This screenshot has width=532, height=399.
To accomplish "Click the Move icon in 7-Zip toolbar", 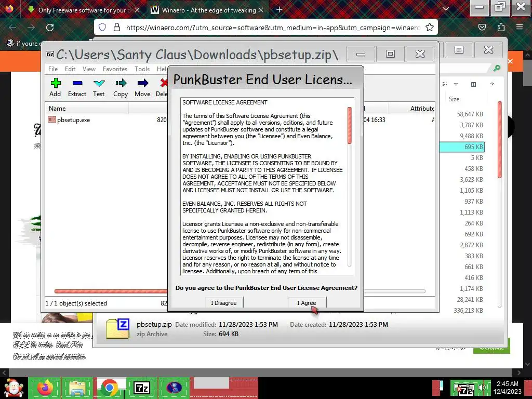I will pos(142,83).
